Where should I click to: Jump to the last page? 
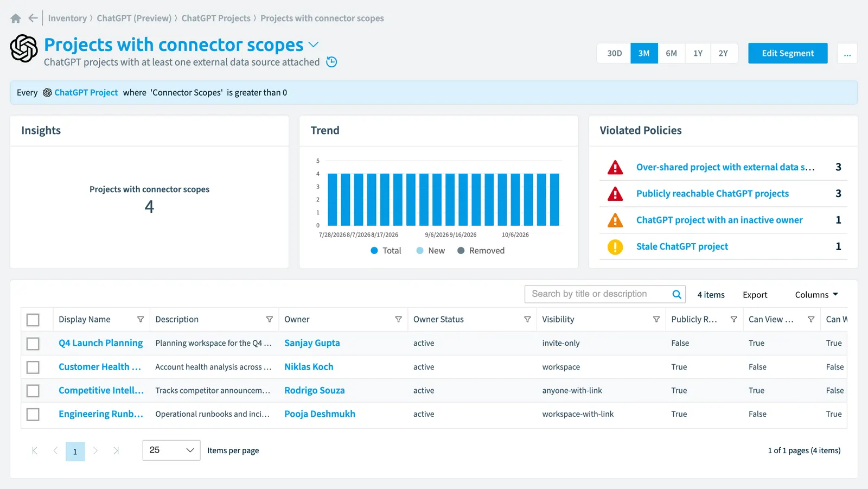tap(116, 450)
